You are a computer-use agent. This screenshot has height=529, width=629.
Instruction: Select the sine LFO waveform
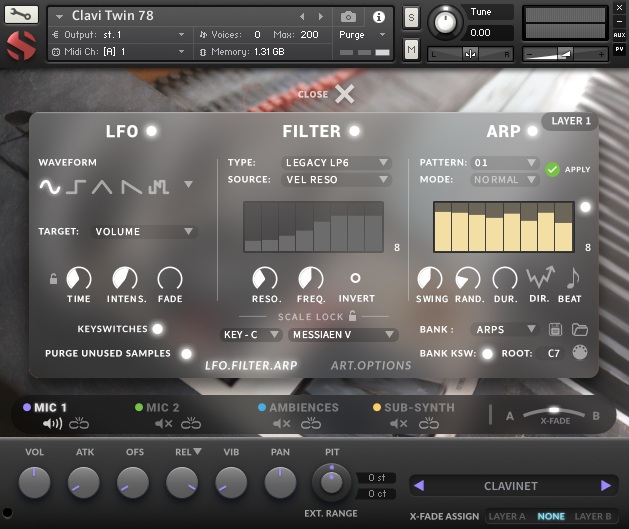(50, 186)
